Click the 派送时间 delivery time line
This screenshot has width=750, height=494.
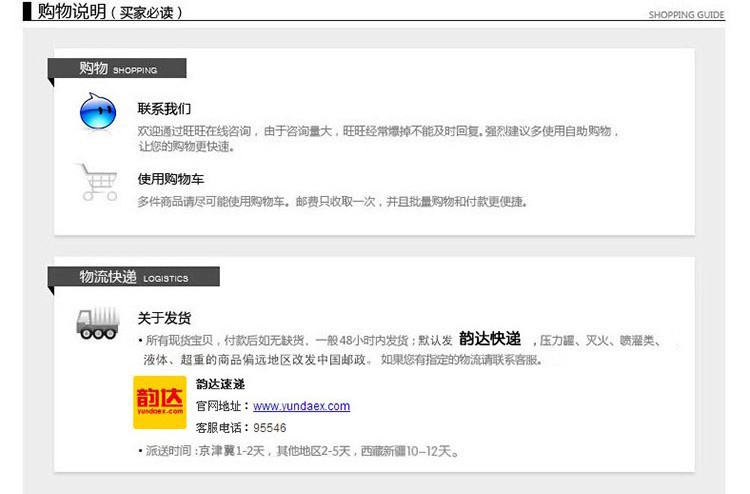tap(300, 452)
